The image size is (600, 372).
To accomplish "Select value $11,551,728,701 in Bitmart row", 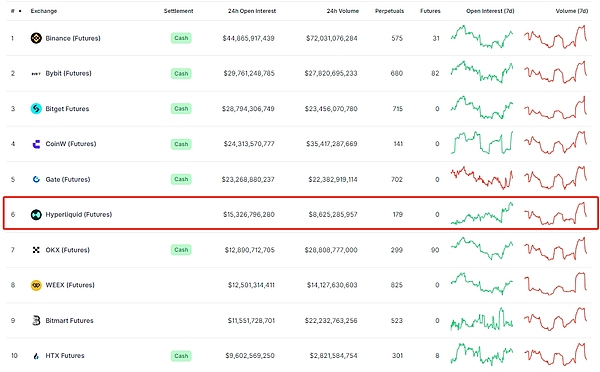I will point(251,320).
